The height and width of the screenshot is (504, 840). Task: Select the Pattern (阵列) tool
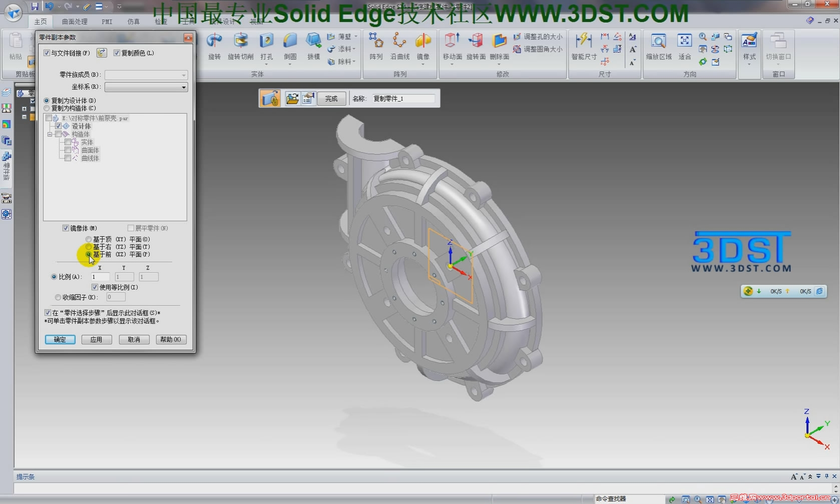coord(376,47)
